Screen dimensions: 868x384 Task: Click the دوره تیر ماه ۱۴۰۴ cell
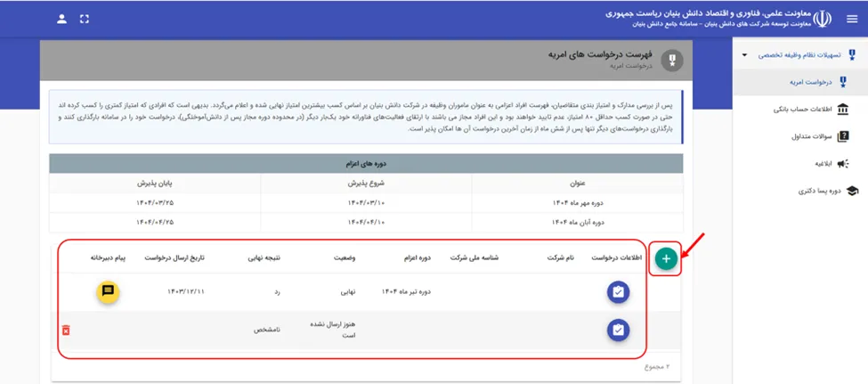click(406, 291)
